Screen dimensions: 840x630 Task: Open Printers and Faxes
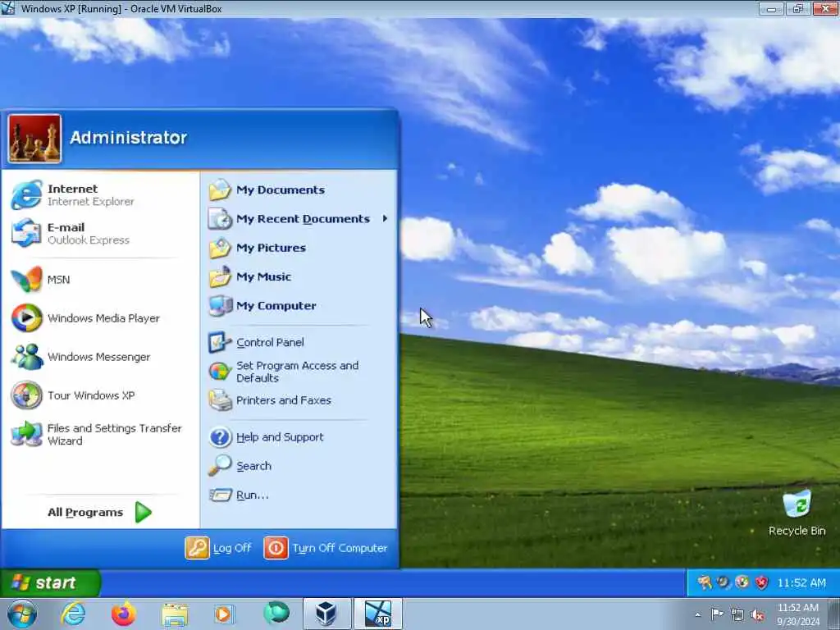pyautogui.click(x=299, y=400)
